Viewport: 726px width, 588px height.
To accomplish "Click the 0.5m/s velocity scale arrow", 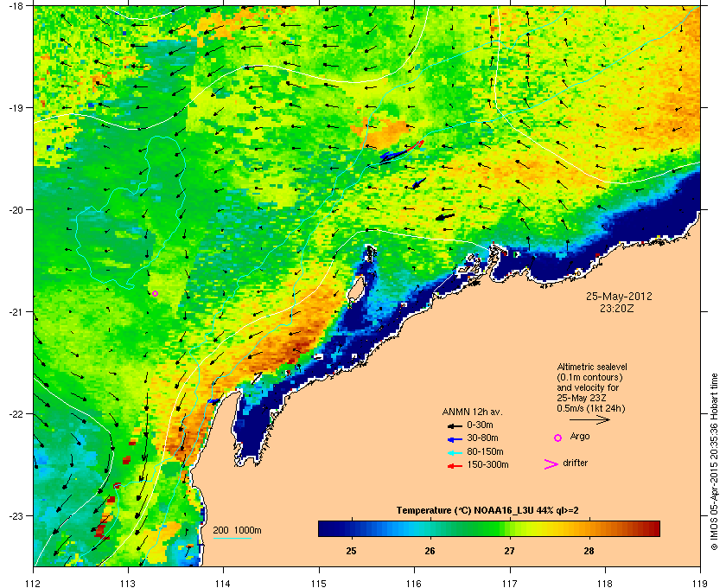I will [589, 420].
